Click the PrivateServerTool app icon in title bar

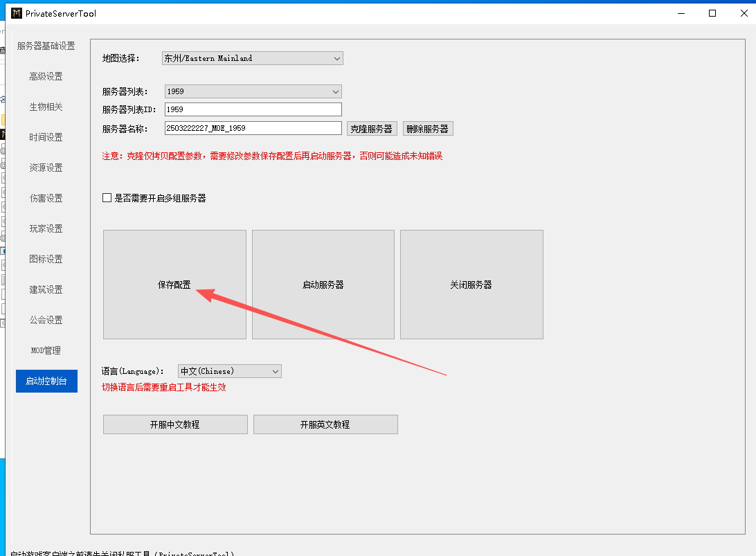coord(17,13)
